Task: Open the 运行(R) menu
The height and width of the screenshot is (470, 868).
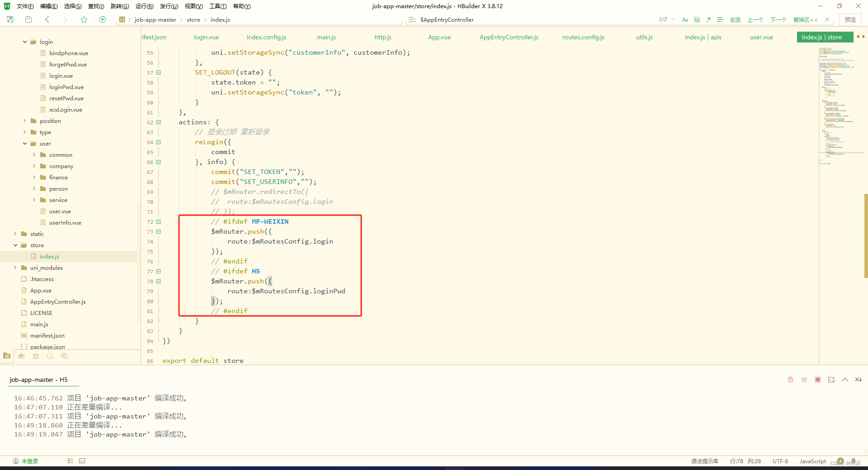Action: (x=145, y=6)
